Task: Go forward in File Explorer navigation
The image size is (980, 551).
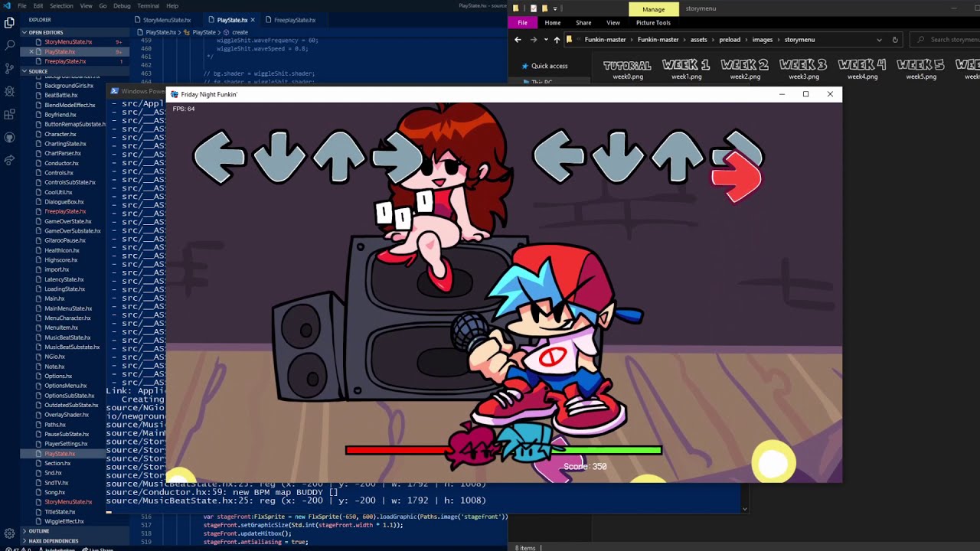Action: [534, 40]
